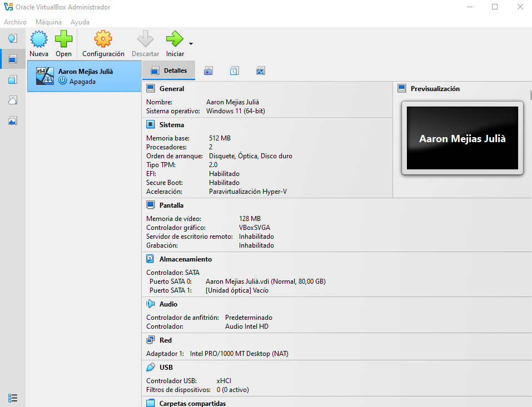532x407 pixels.
Task: Open the Archivo menu
Action: pos(15,22)
